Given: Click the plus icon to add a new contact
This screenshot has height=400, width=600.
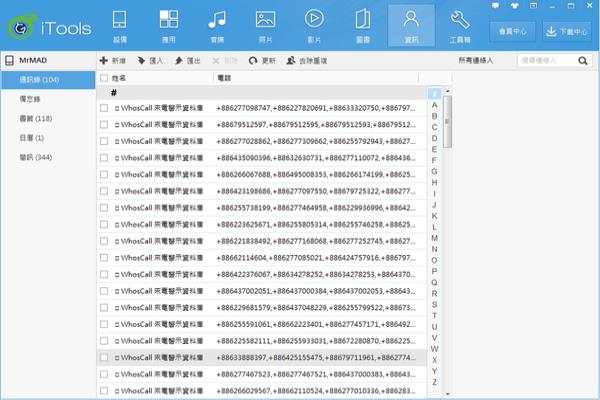Looking at the screenshot, I should coord(103,60).
